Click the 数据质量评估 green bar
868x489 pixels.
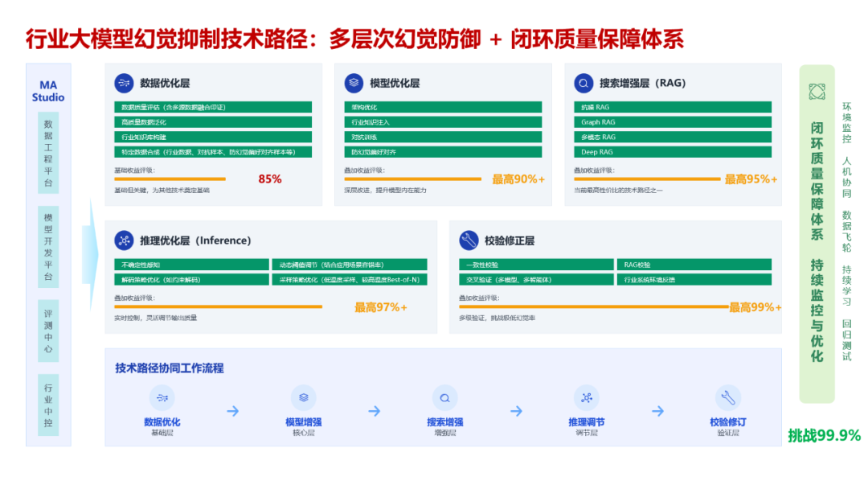(213, 107)
